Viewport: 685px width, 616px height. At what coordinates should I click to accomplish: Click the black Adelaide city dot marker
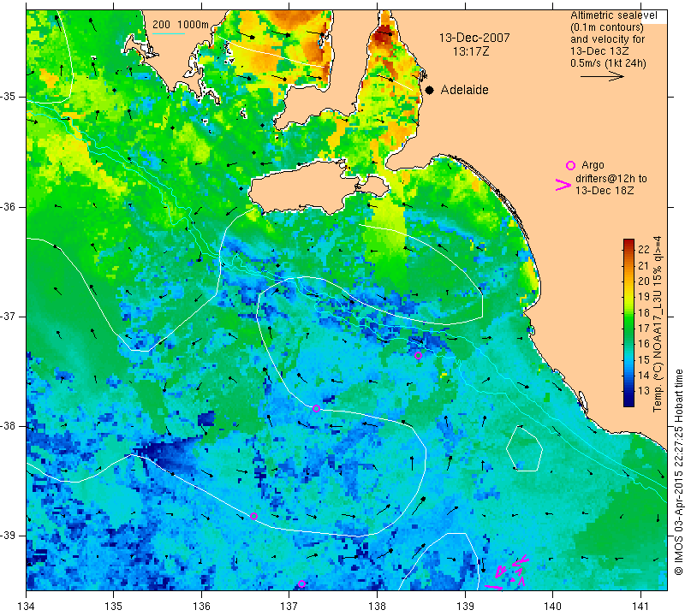[430, 90]
